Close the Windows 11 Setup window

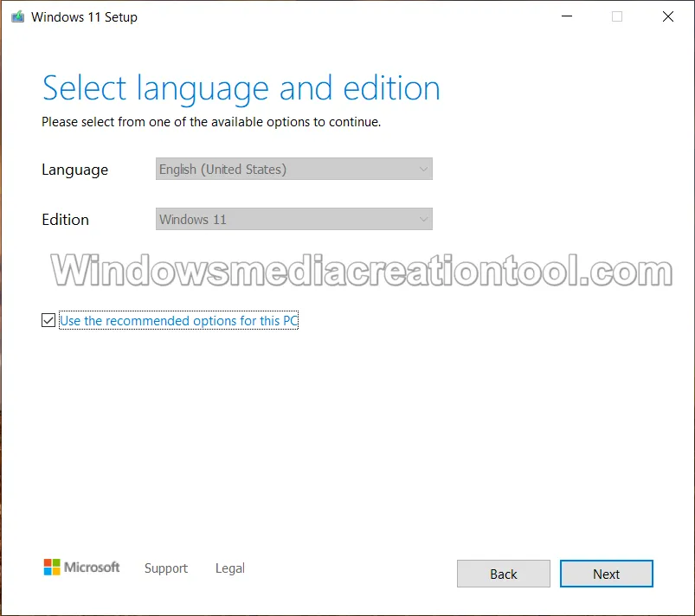coord(668,16)
